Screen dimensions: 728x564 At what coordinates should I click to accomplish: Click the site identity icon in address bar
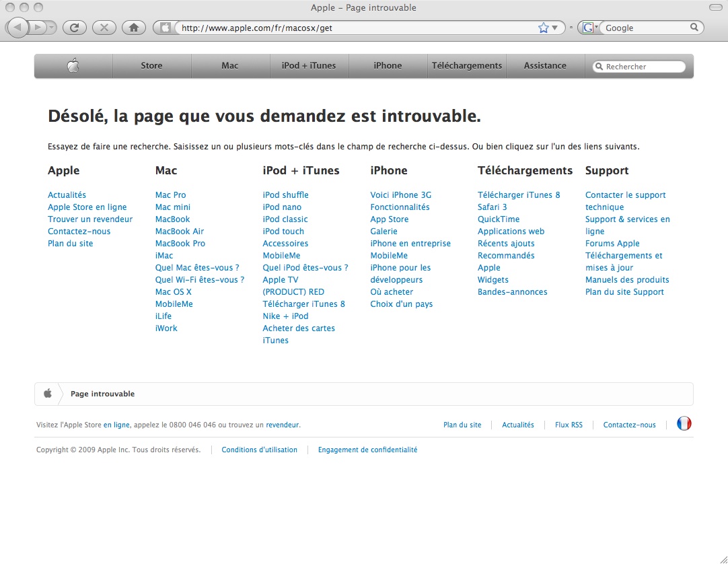pyautogui.click(x=166, y=28)
